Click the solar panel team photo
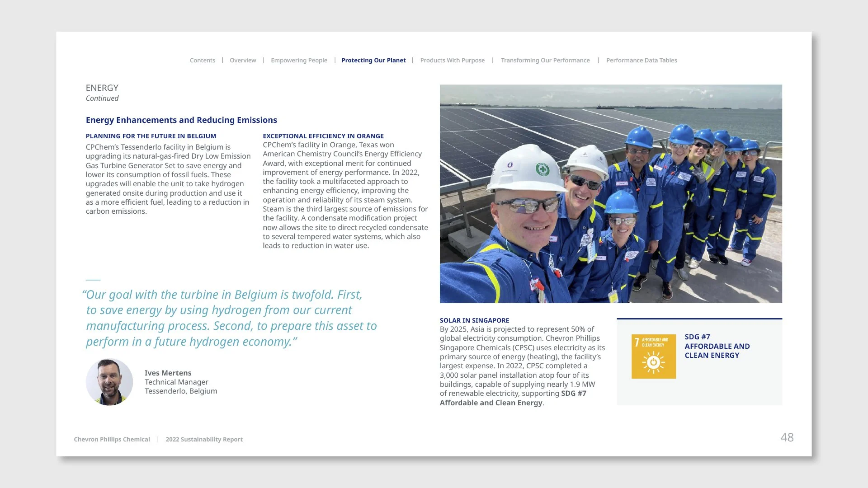 click(x=610, y=193)
